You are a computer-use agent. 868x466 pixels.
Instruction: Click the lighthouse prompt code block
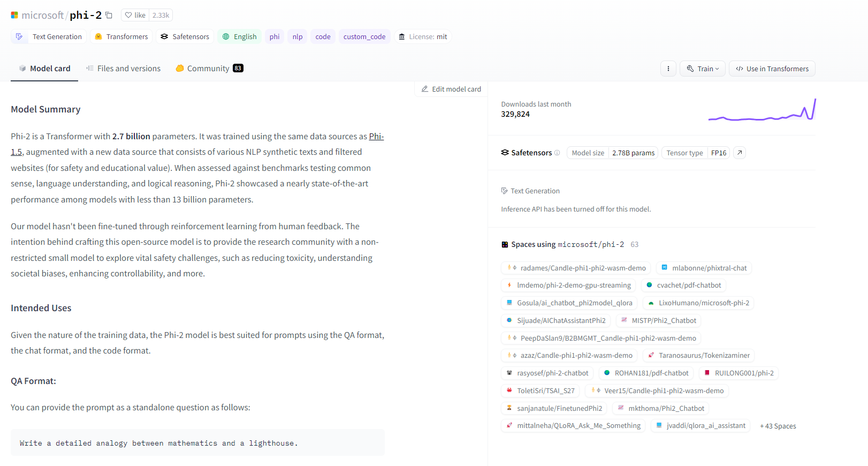(x=197, y=442)
